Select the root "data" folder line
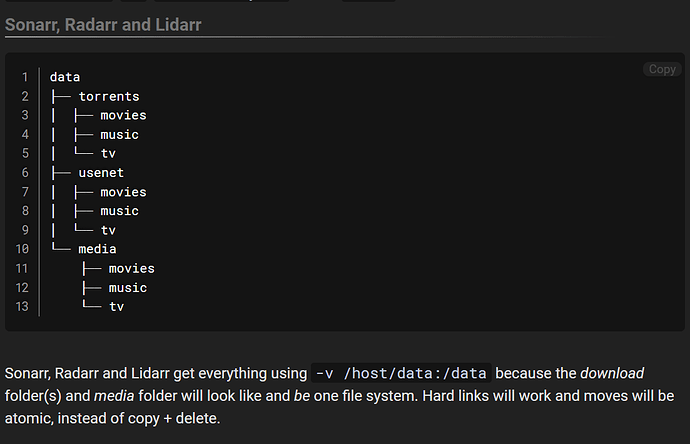Viewport: 690px width, 444px height. pyautogui.click(x=65, y=77)
